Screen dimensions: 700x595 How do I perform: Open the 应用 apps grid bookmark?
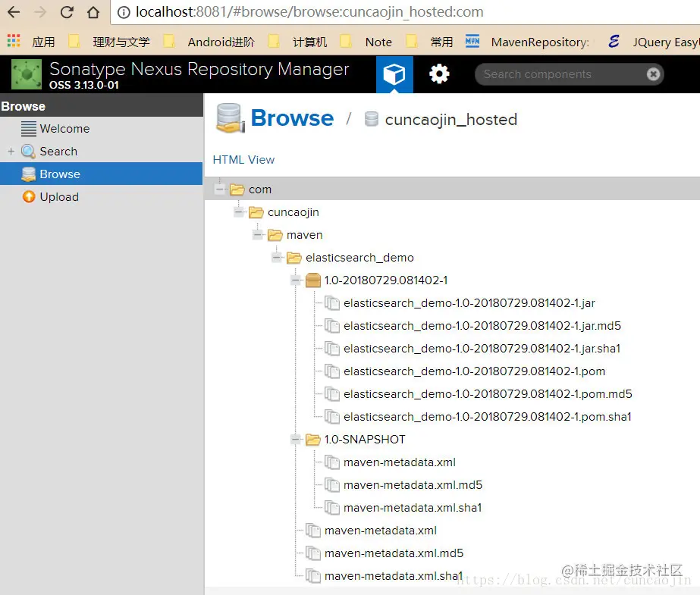coord(31,42)
